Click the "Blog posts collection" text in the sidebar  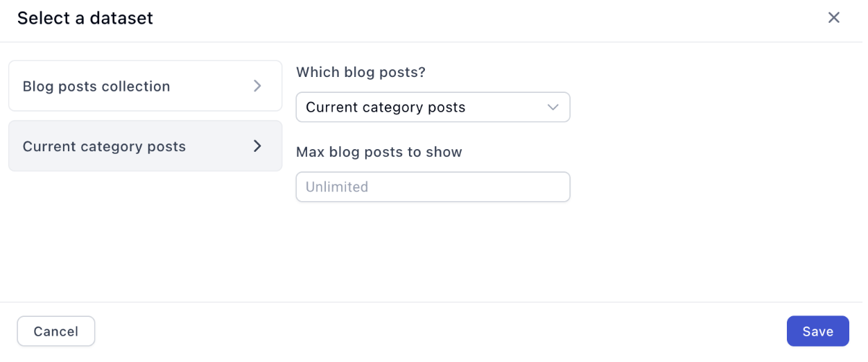[x=96, y=86]
